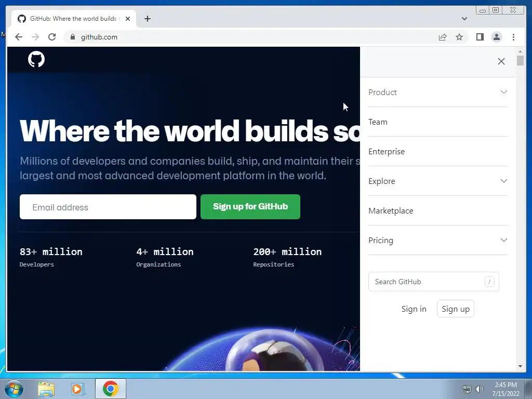The height and width of the screenshot is (399, 532).
Task: Open the Chrome profile avatar menu
Action: pyautogui.click(x=496, y=37)
